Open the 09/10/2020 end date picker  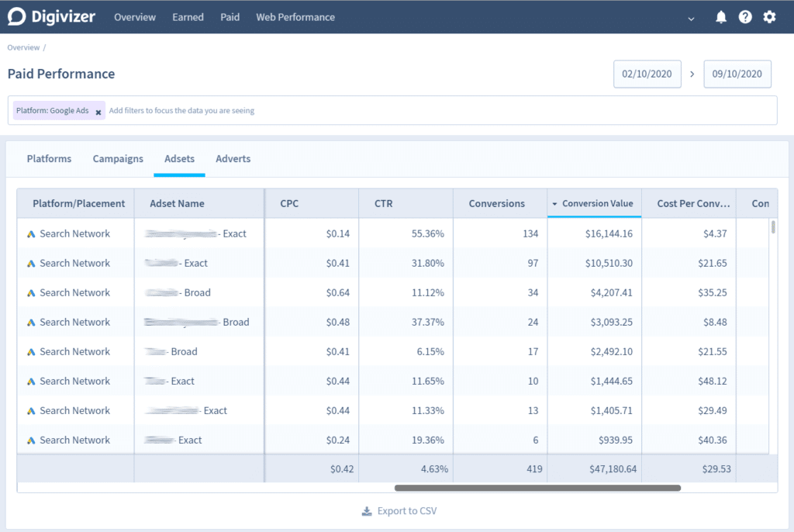pyautogui.click(x=737, y=74)
